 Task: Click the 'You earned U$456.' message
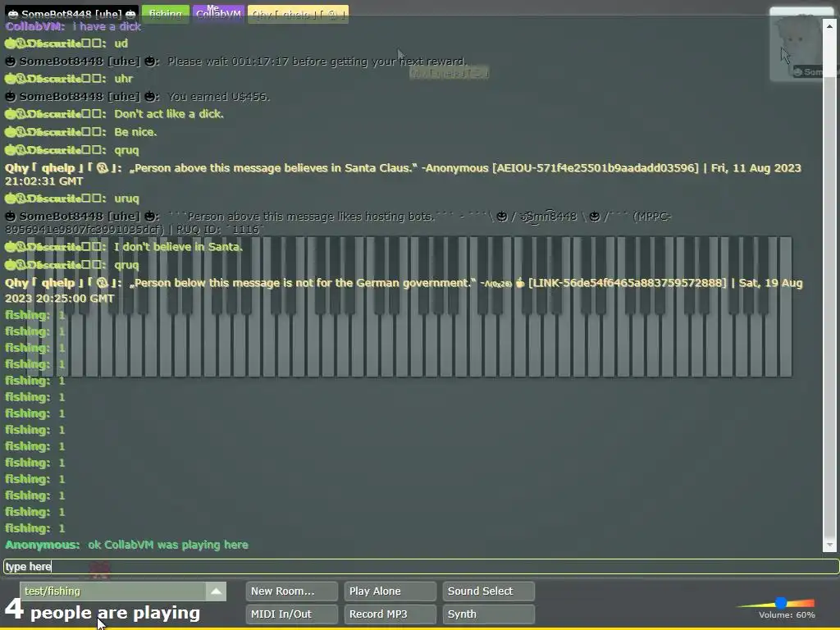point(218,97)
